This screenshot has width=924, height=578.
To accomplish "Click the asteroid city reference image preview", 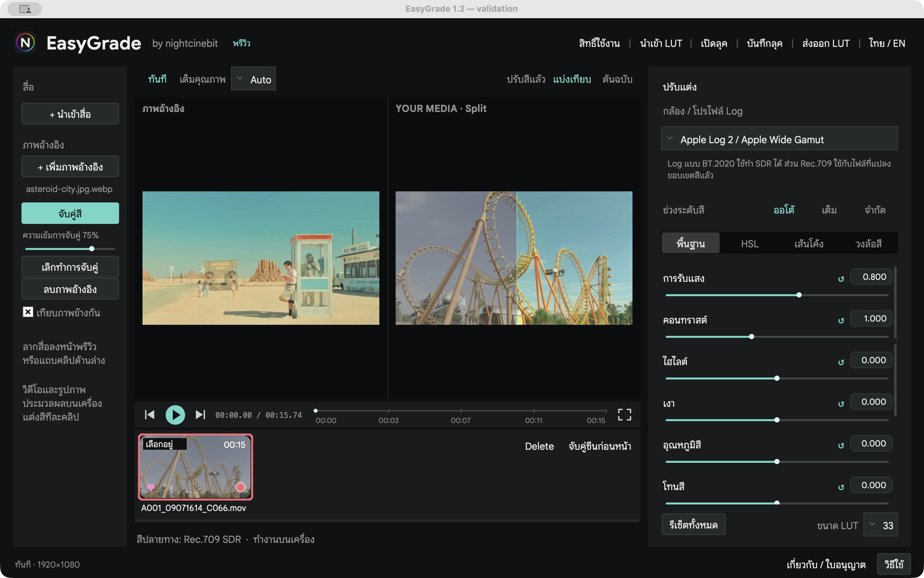I will (261, 258).
